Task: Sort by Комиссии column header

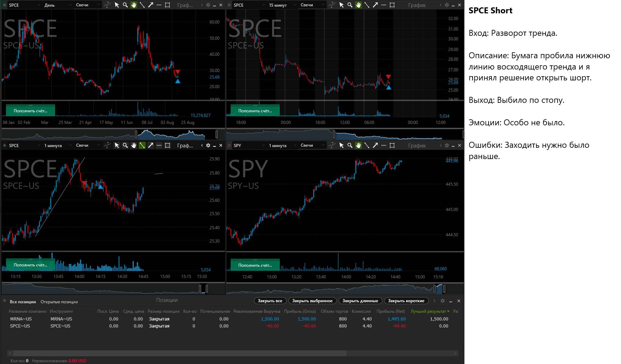Action: coord(361,311)
